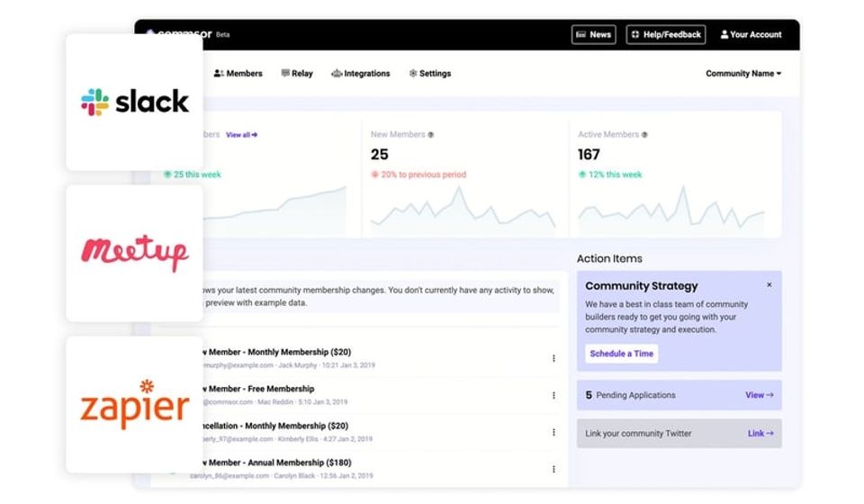Click the Settings gear icon

point(413,73)
